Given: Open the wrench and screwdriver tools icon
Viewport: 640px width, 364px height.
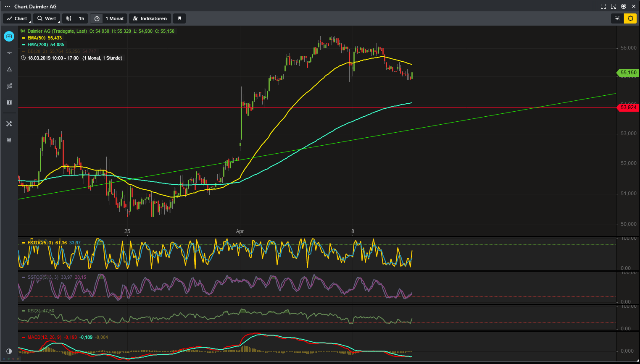Looking at the screenshot, I should tap(9, 124).
